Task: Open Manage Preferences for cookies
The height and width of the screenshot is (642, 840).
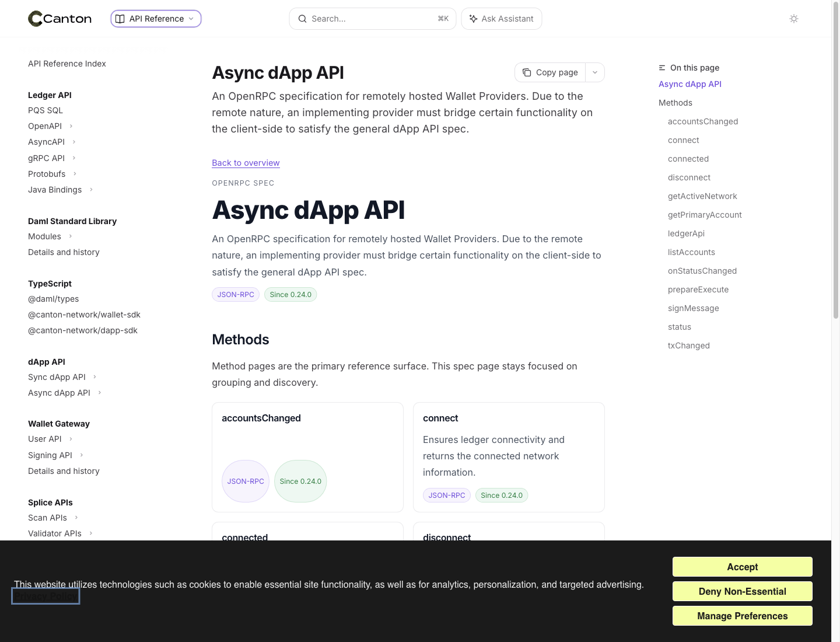Action: [x=742, y=616]
